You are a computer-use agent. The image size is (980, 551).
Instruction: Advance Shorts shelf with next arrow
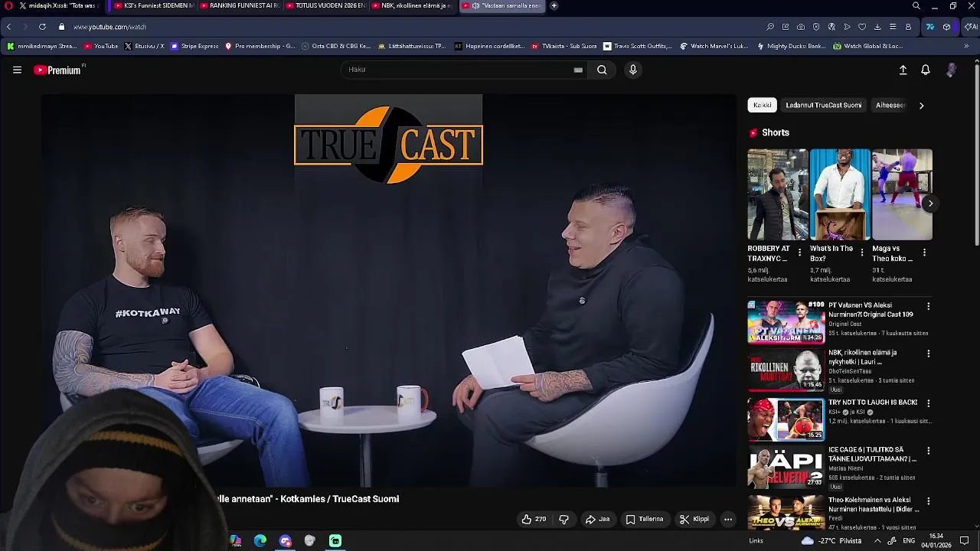(x=930, y=203)
